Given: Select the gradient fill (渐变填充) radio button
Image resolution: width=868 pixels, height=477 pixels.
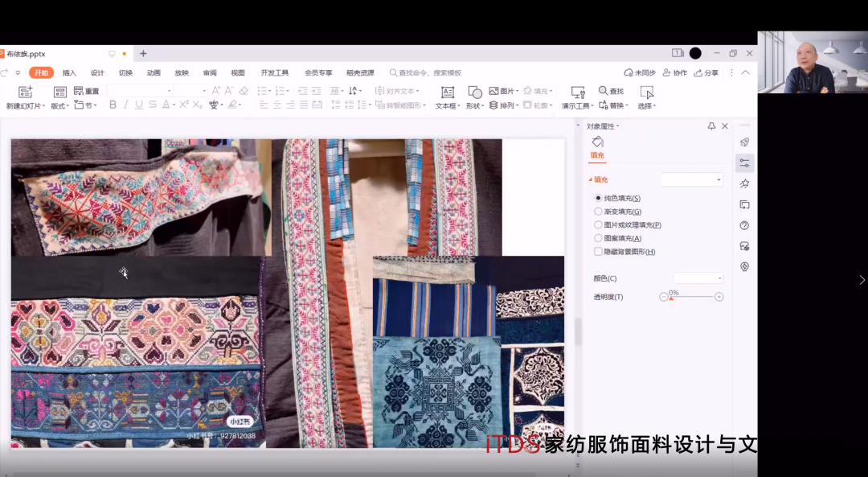Looking at the screenshot, I should (x=598, y=211).
